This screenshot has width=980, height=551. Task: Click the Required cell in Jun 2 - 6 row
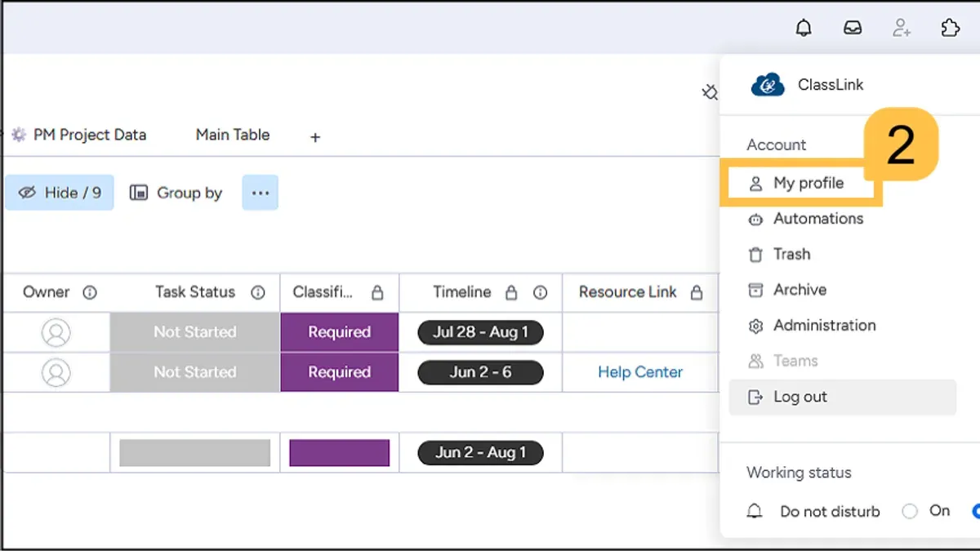[x=340, y=372]
